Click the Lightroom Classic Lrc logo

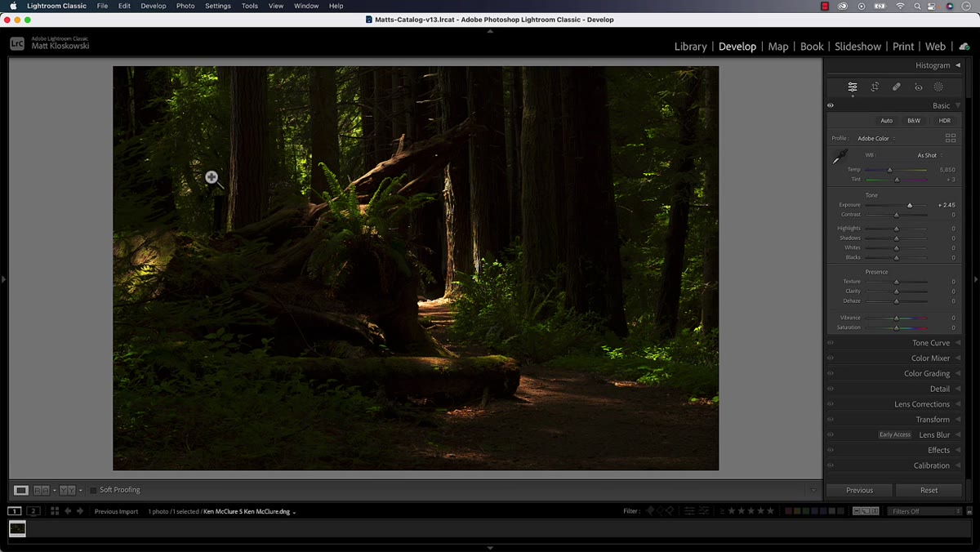[17, 44]
